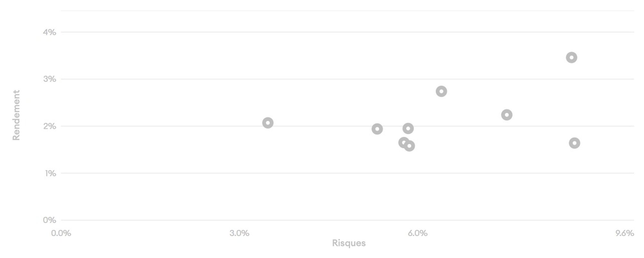The width and height of the screenshot is (644, 258).
Task: Click the 3% label on Rendement axis
Action: tap(50, 79)
